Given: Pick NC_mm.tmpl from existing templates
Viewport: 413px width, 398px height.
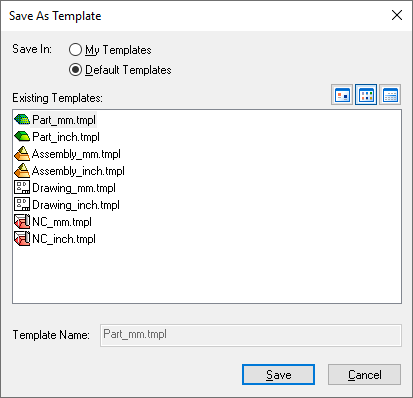Looking at the screenshot, I should (62, 222).
